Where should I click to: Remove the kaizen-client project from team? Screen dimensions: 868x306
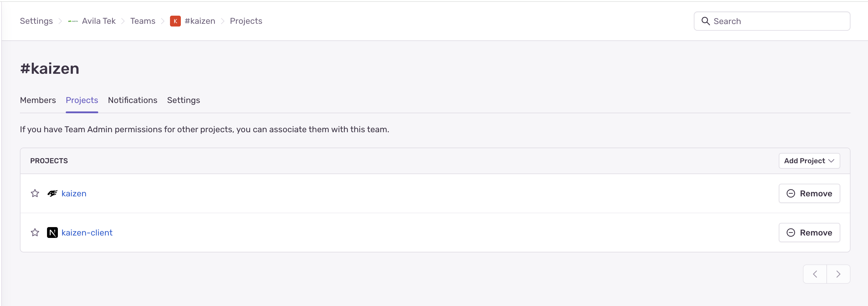tap(809, 232)
